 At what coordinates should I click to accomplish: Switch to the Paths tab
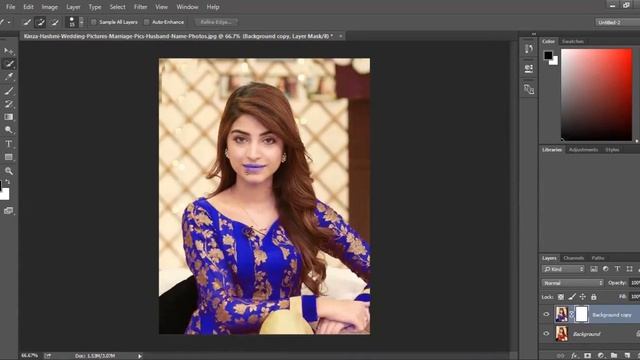[x=598, y=258]
